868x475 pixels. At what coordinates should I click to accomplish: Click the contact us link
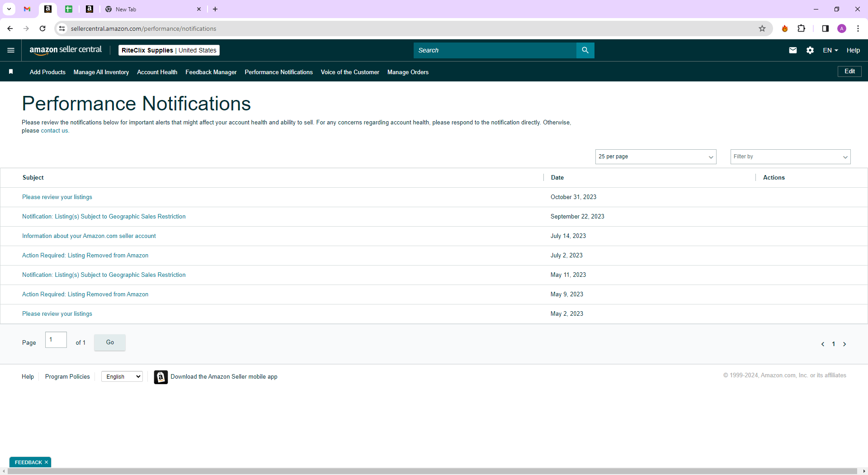[x=54, y=131]
